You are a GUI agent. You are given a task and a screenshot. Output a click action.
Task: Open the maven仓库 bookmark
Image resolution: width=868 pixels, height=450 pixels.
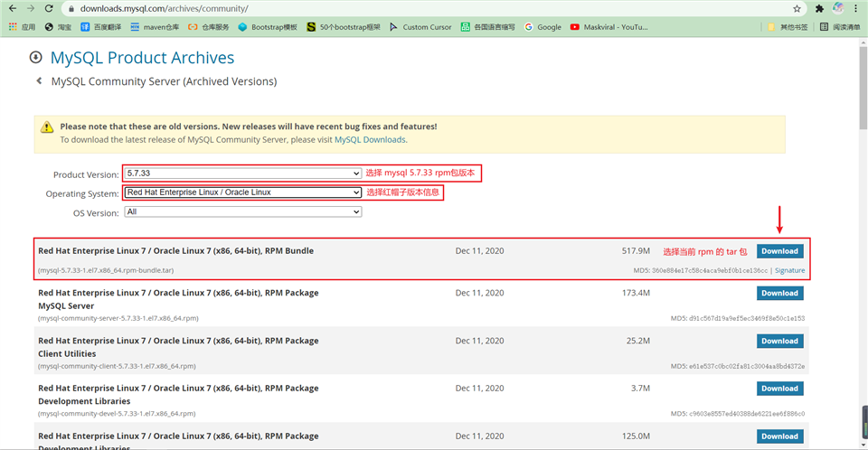point(155,27)
